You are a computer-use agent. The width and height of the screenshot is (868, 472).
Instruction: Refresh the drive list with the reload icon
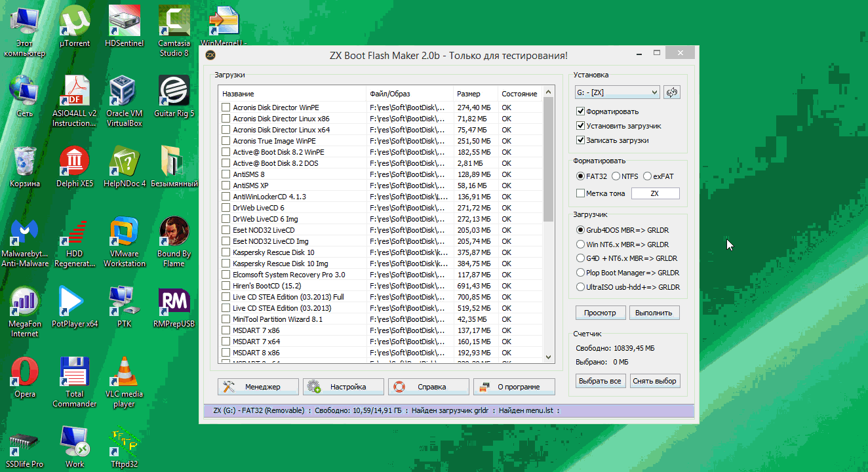[671, 92]
